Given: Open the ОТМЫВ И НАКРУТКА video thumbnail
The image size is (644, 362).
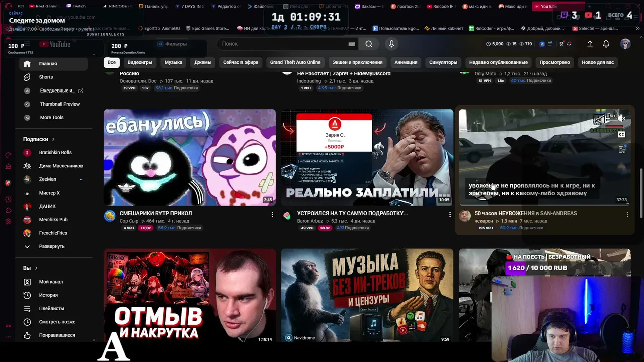Looking at the screenshot, I should (190, 296).
